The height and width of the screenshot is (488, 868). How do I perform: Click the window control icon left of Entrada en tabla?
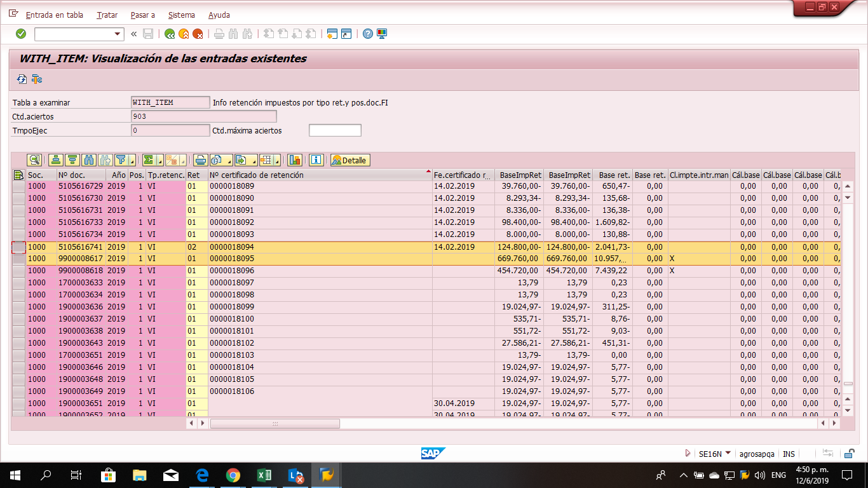[13, 13]
